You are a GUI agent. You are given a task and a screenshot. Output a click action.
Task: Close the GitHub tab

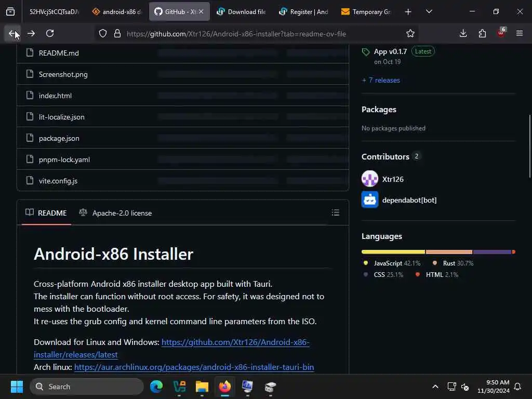[x=201, y=11]
